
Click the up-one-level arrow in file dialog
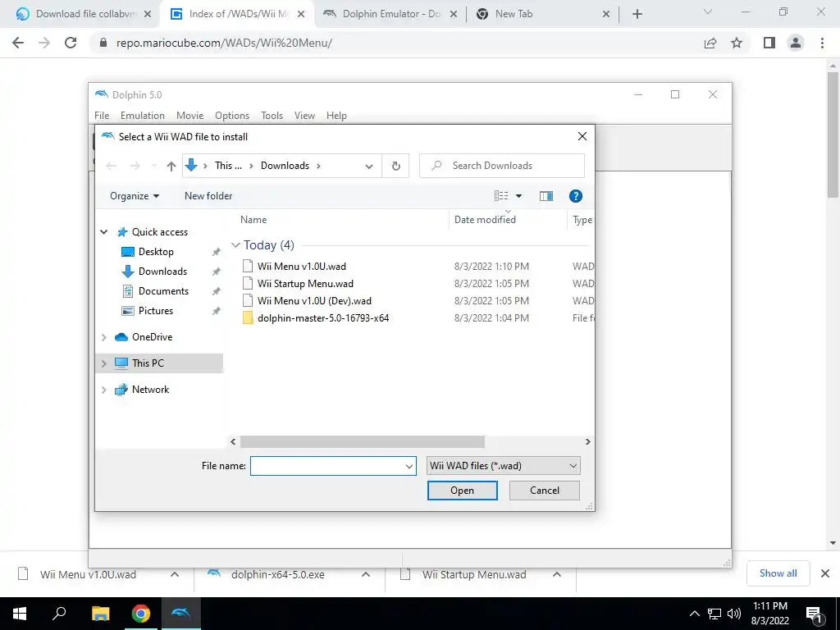[x=171, y=166]
